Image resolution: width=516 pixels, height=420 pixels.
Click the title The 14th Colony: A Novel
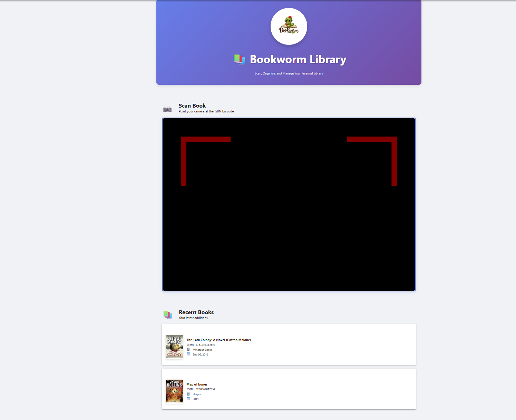[219, 340]
